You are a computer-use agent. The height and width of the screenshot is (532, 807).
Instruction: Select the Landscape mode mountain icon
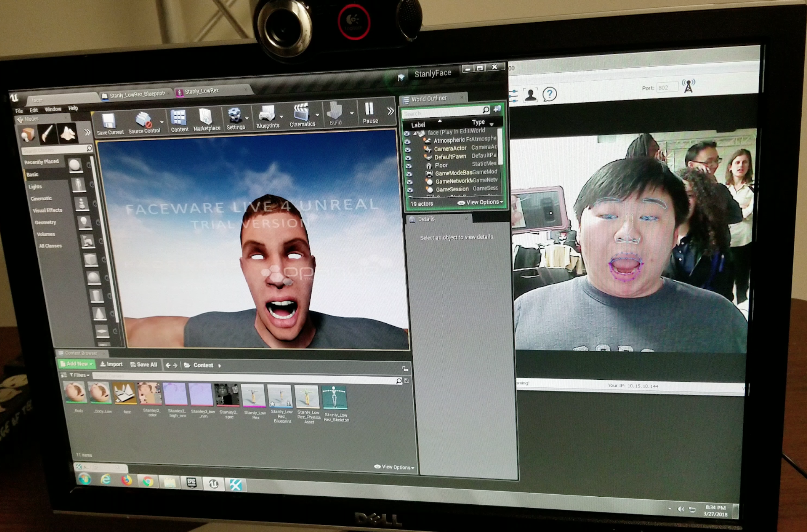point(68,133)
